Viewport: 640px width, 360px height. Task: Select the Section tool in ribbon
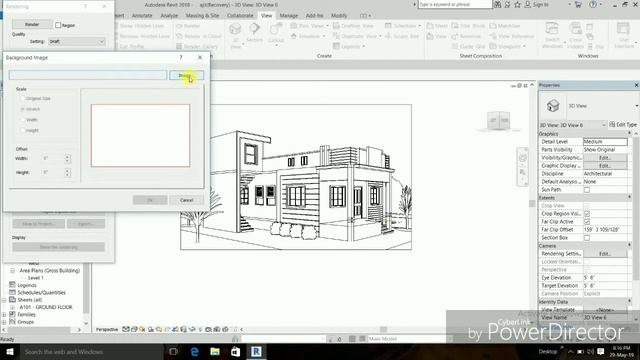(254, 33)
